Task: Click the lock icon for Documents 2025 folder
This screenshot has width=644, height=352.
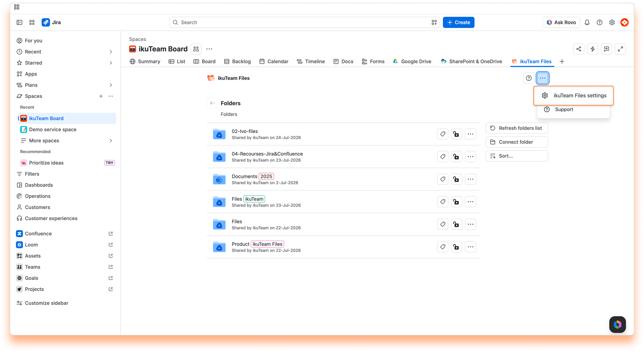Action: pyautogui.click(x=456, y=179)
